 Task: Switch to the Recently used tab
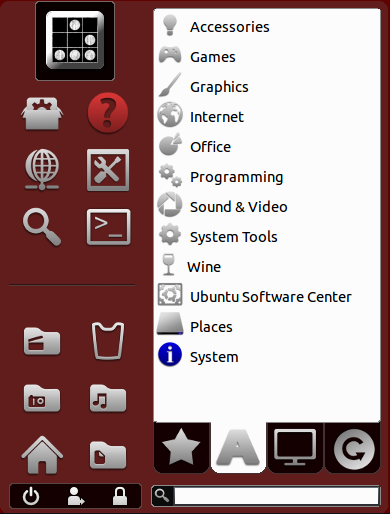click(x=353, y=448)
